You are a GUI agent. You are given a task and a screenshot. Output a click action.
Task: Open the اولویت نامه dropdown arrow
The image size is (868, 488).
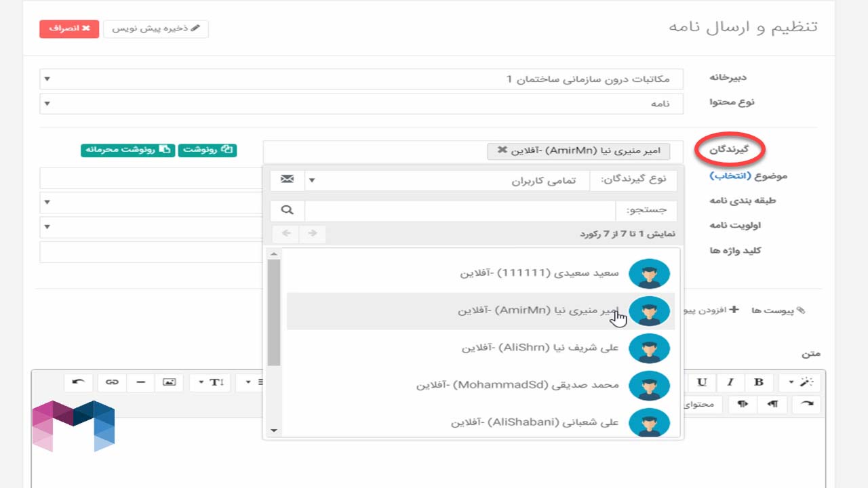coord(47,226)
